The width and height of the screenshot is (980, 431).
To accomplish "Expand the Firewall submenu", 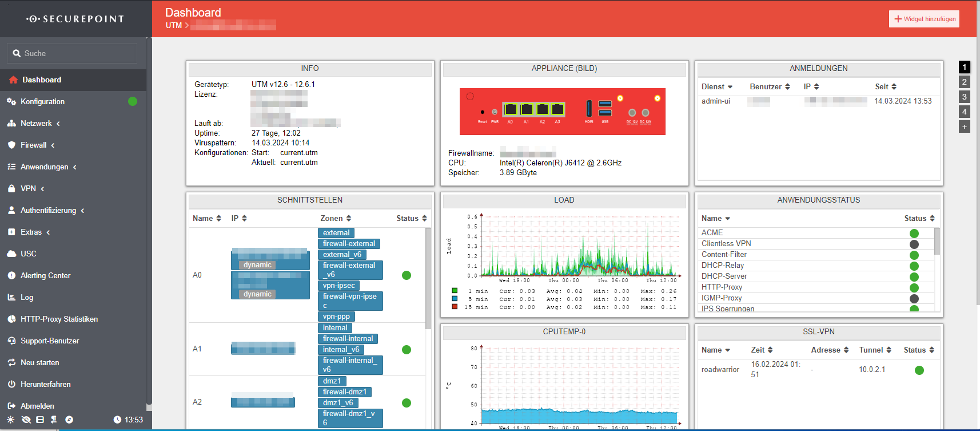I will coord(34,145).
